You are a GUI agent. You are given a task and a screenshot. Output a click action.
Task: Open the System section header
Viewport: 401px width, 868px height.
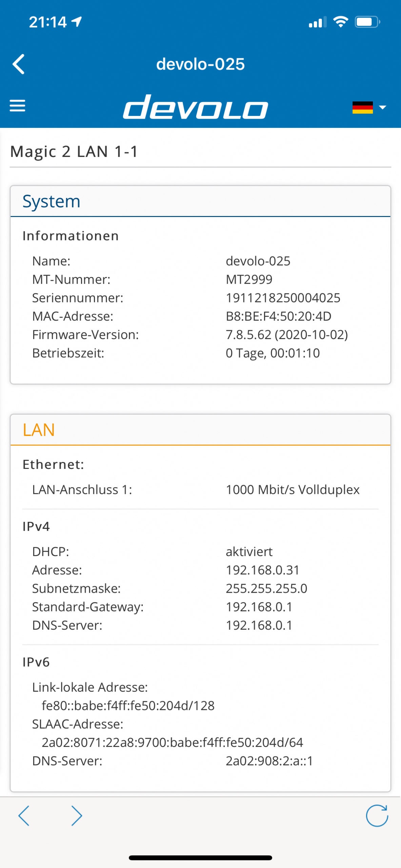200,201
